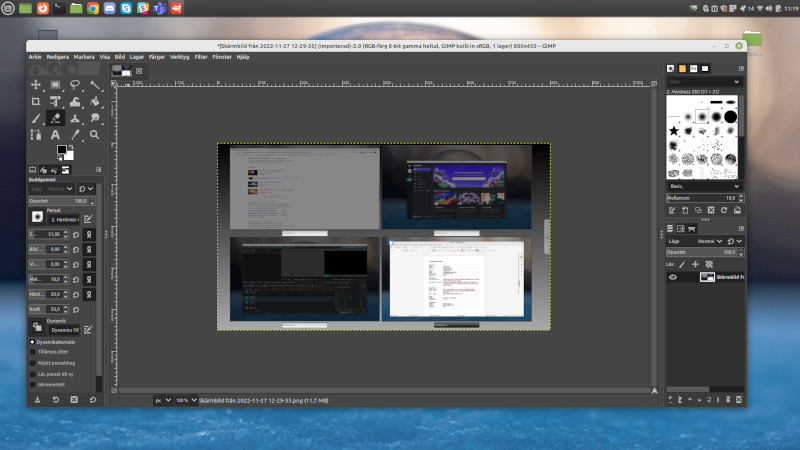Toggle visibility of the Skärmbild layer
Viewport: 800px width, 450px height.
(673, 277)
